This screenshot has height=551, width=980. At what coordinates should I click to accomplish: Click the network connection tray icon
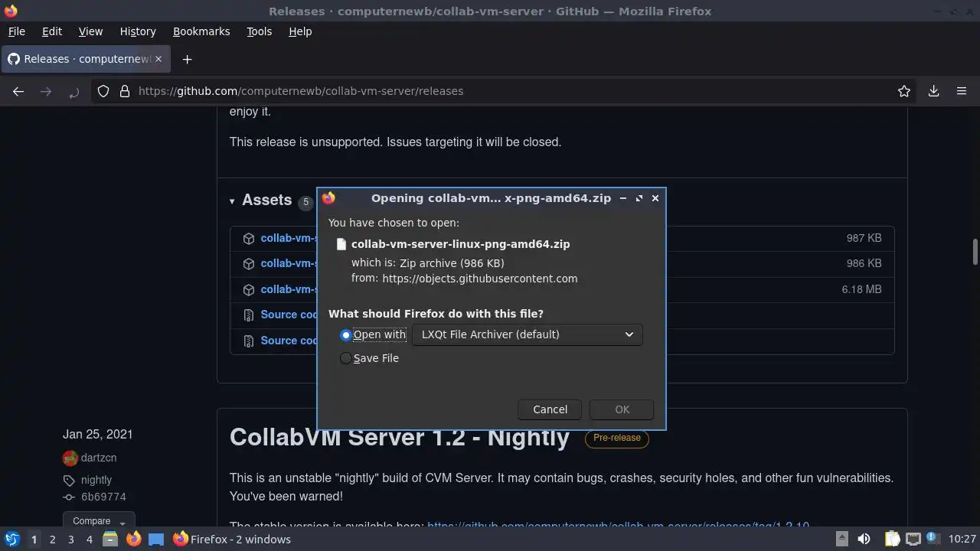913,539
